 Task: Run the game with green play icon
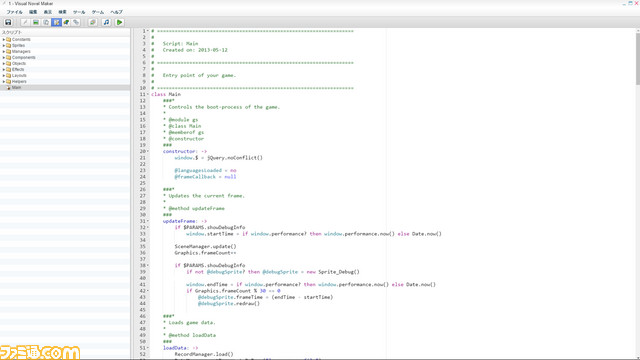tap(119, 22)
